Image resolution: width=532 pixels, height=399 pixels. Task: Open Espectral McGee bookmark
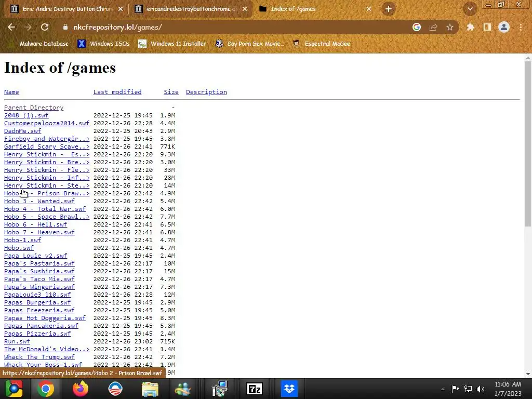tap(322, 44)
